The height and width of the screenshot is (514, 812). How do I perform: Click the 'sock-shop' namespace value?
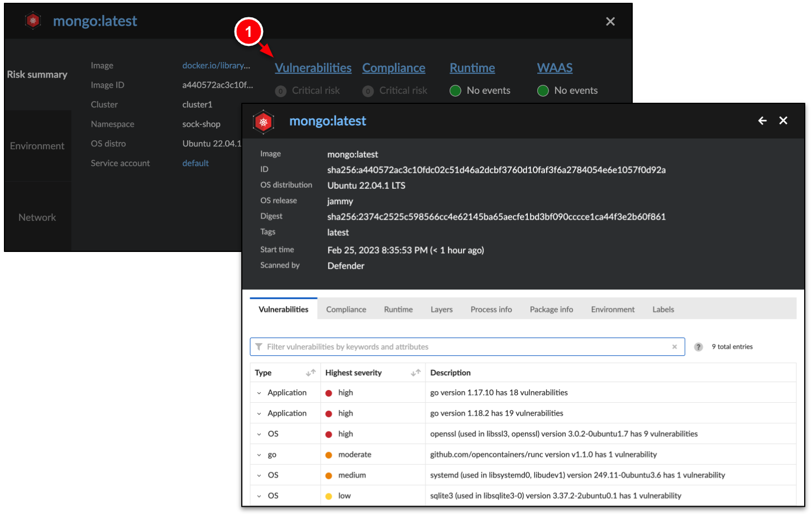(202, 124)
